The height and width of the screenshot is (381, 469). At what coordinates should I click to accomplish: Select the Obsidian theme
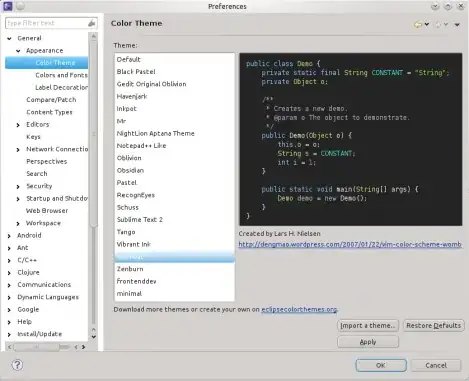130,170
